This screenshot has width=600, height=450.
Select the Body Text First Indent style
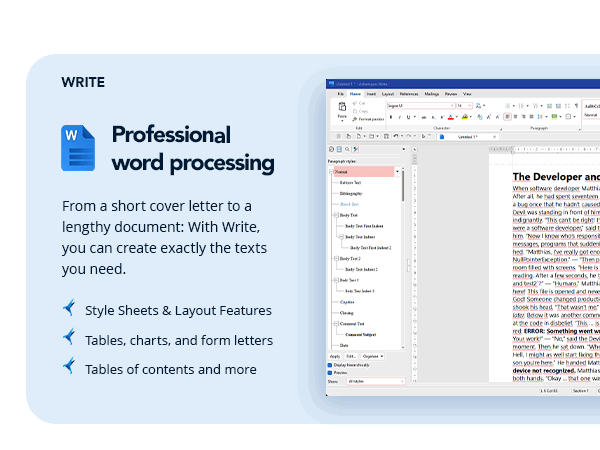click(x=364, y=226)
